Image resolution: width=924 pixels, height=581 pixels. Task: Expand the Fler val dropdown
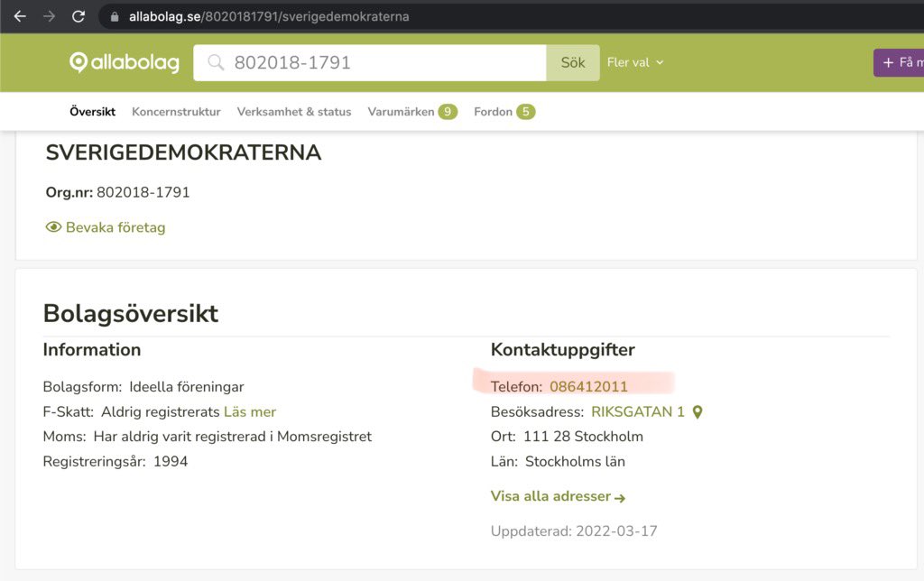tap(635, 62)
